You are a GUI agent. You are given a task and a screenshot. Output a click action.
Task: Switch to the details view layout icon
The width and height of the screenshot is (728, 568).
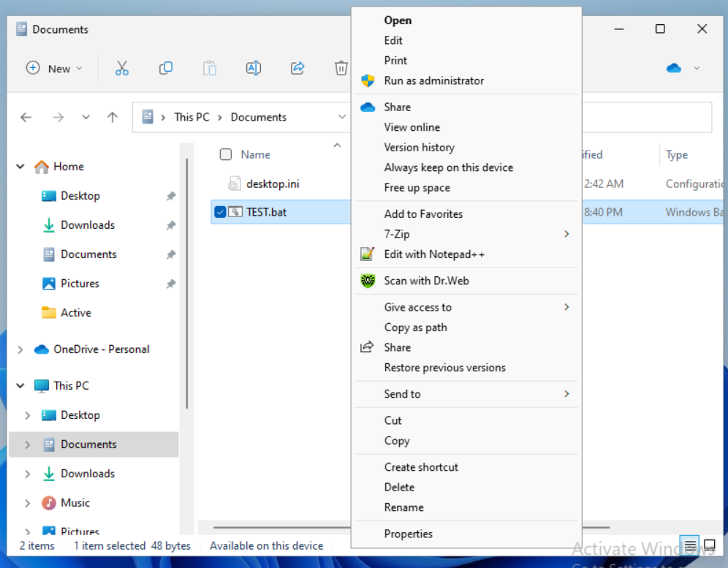[x=690, y=545]
